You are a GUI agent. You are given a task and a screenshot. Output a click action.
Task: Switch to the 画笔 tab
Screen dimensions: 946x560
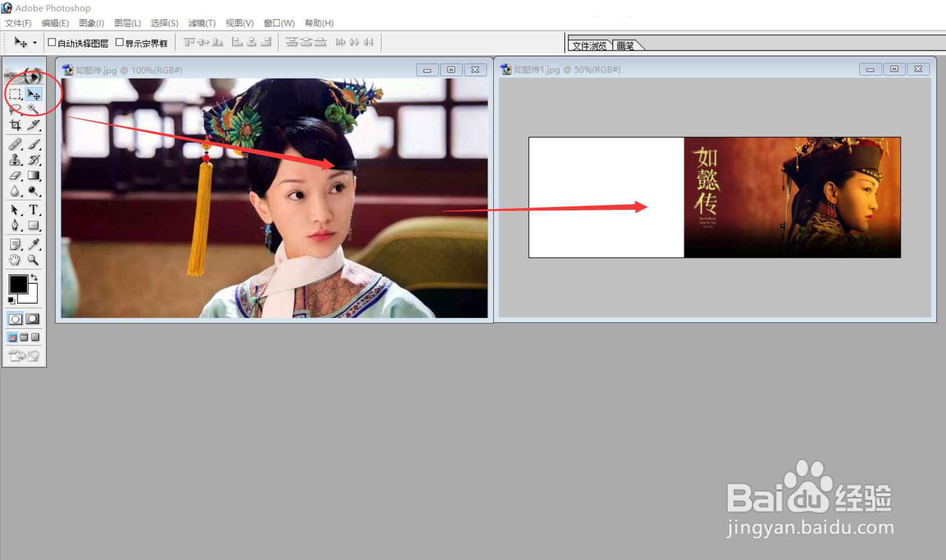626,46
